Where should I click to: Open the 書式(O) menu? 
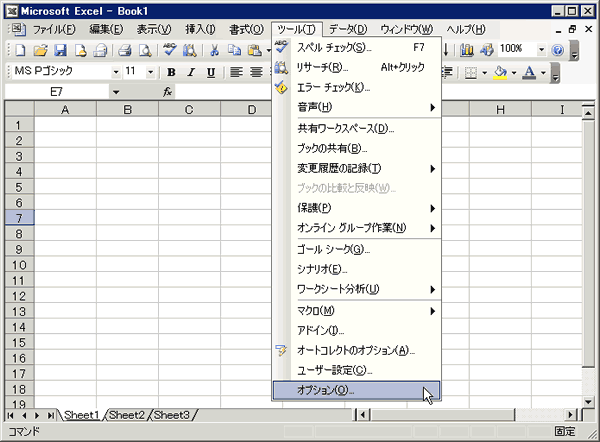click(246, 29)
